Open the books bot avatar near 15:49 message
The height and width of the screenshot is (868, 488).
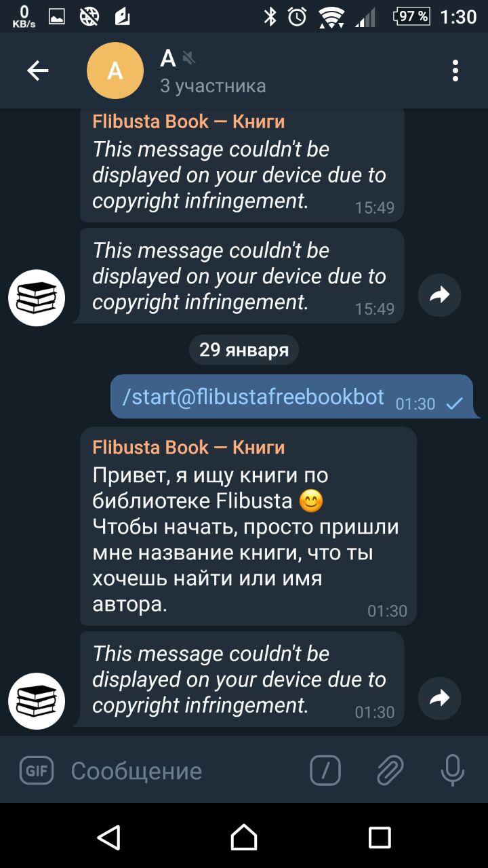point(37,298)
